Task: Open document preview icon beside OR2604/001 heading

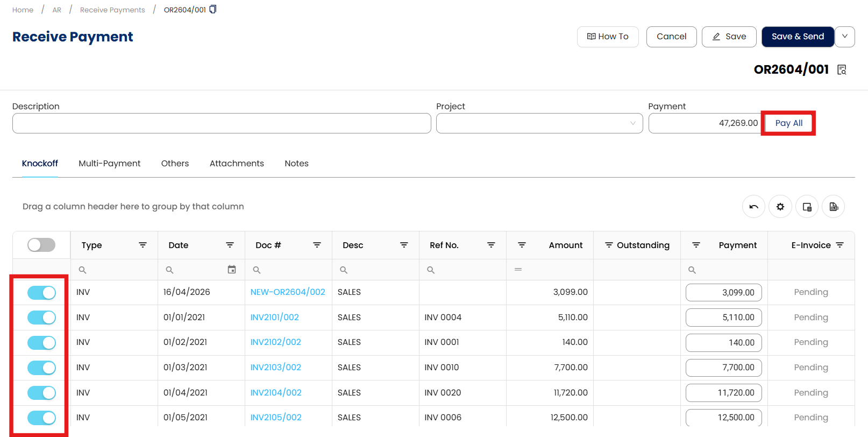Action: click(842, 69)
